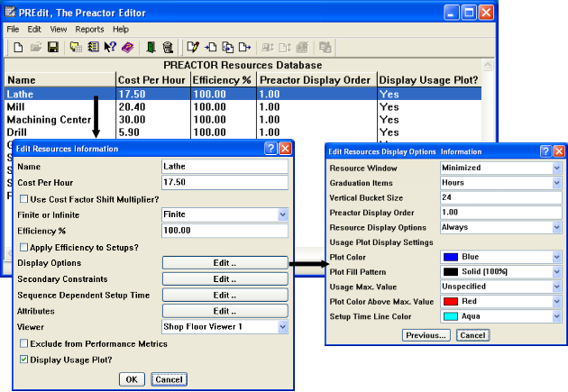Click Edit button for Secondary Constraints
568x392 pixels.
(225, 279)
